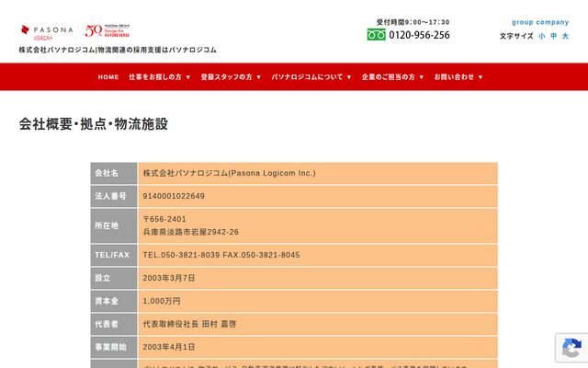
Task: Click the TEL/FAX row label
Action: click(112, 255)
